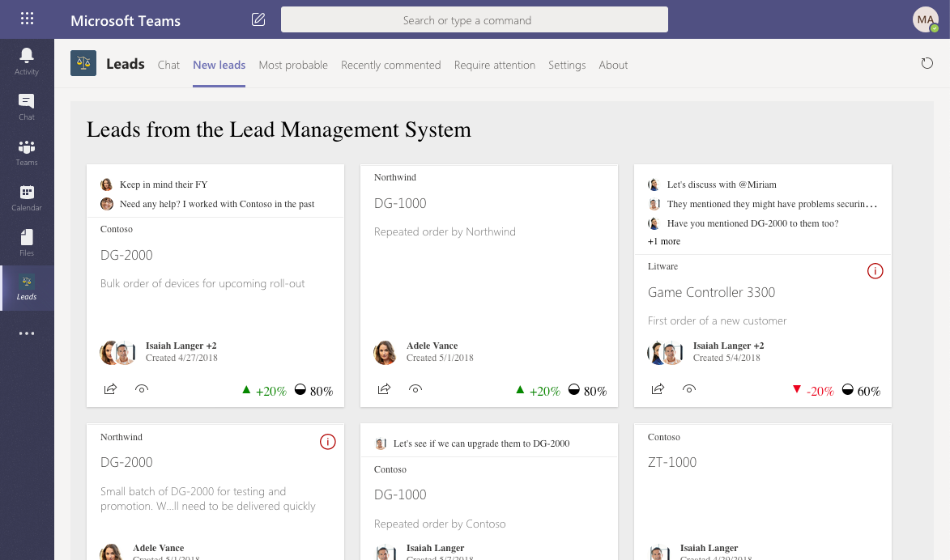The width and height of the screenshot is (950, 560).
Task: Select the New leads tab
Action: [x=219, y=65]
